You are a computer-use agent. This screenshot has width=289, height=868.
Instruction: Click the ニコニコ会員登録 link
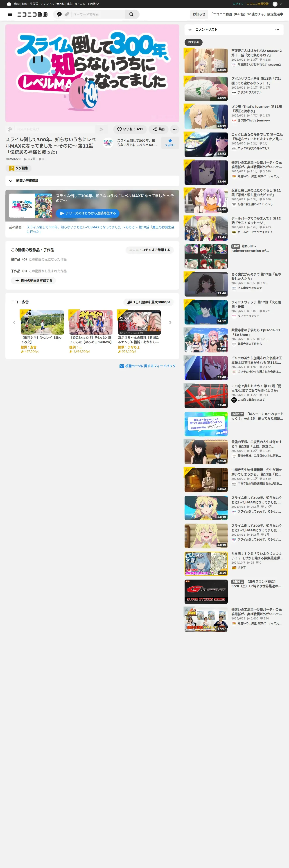click(x=258, y=4)
